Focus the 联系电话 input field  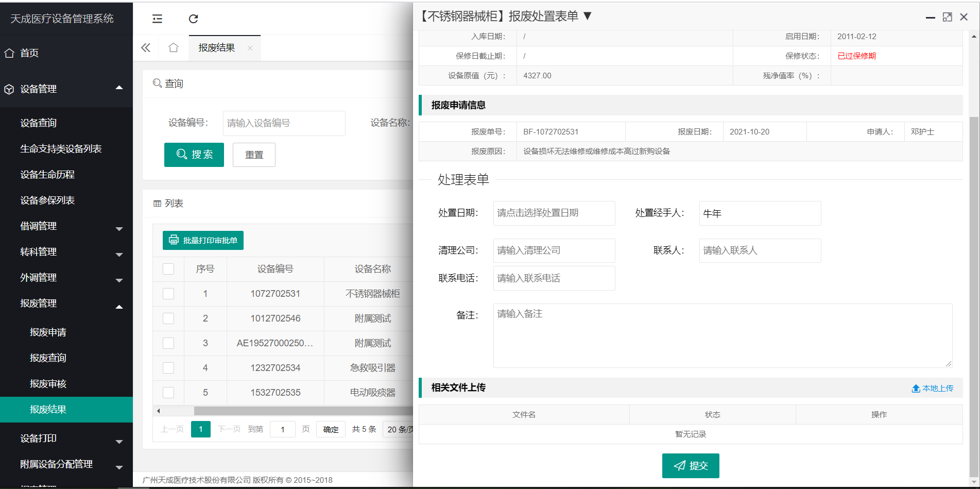point(554,278)
